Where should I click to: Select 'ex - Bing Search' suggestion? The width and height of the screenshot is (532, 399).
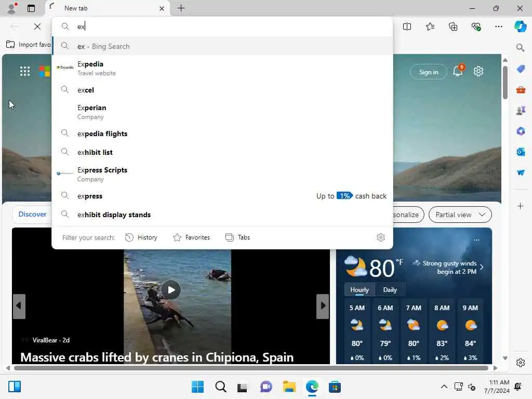(222, 46)
